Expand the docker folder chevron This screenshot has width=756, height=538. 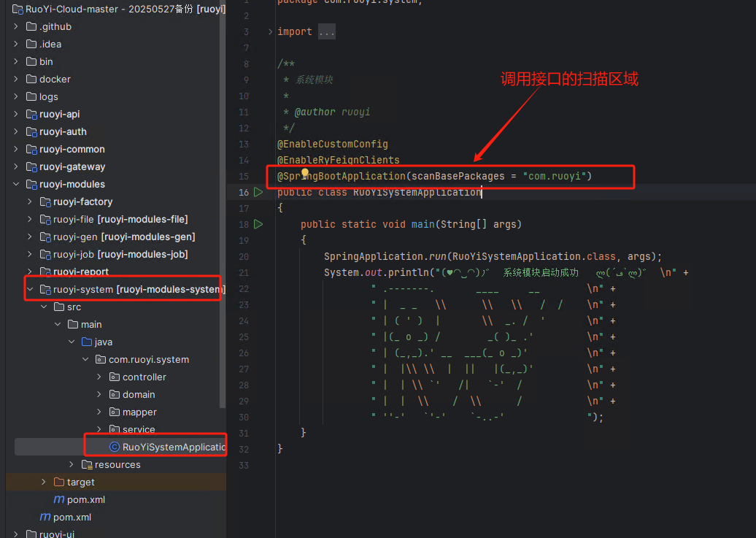point(16,79)
